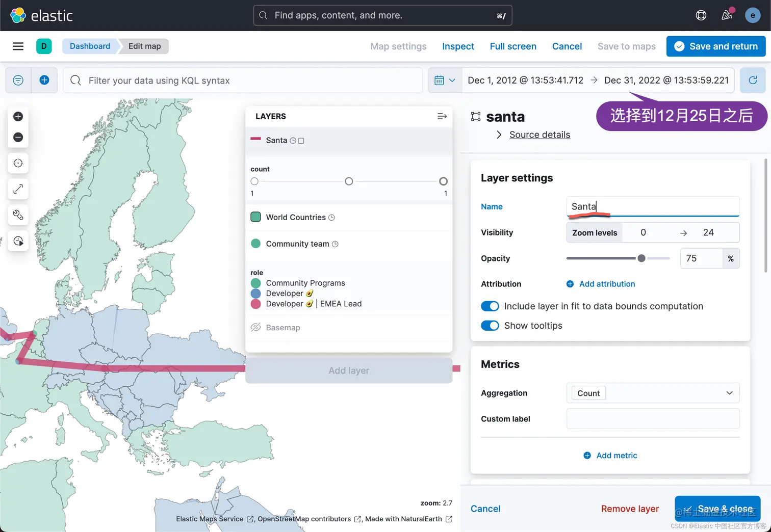Click the end date Dec 31, 2022
Image resolution: width=771 pixels, height=532 pixels.
click(x=666, y=81)
